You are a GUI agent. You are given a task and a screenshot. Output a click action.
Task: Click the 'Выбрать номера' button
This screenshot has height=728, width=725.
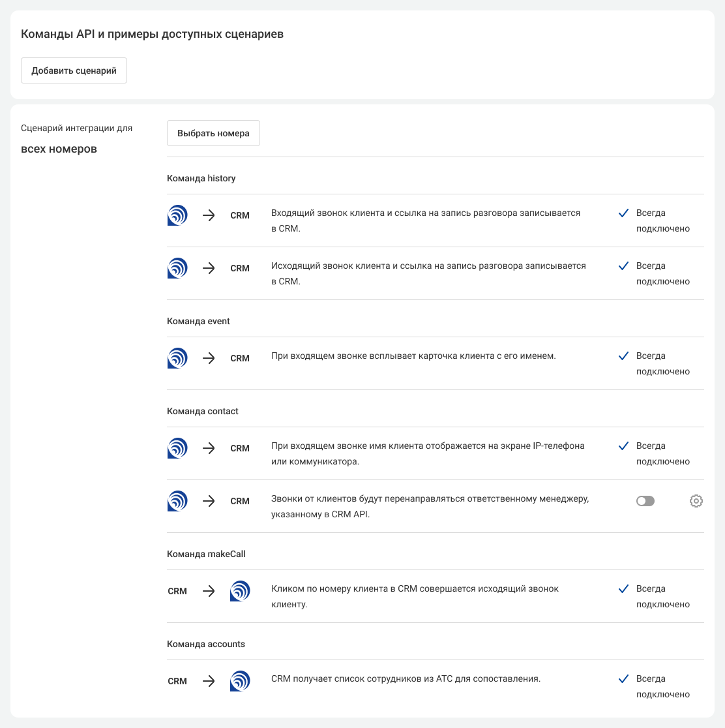[x=213, y=133]
